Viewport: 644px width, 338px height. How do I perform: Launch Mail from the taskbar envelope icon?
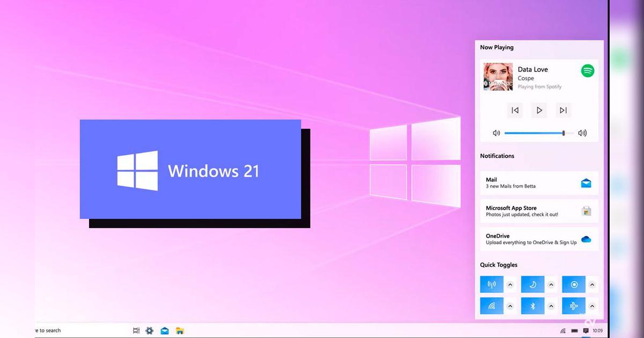[165, 330]
